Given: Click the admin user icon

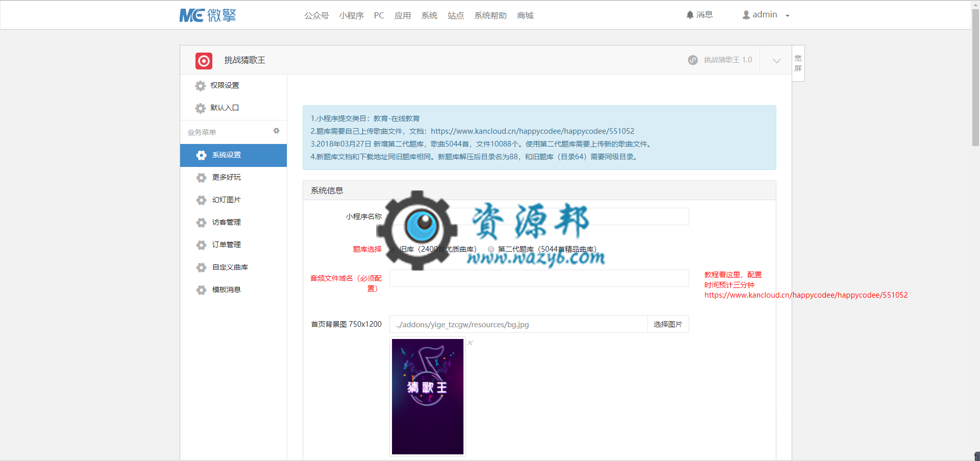Looking at the screenshot, I should [x=746, y=15].
